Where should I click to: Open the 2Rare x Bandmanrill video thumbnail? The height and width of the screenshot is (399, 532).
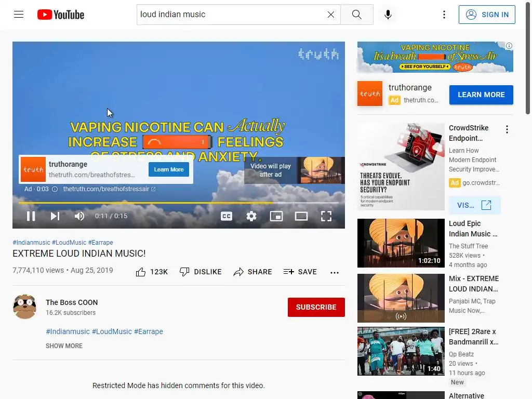tap(401, 351)
